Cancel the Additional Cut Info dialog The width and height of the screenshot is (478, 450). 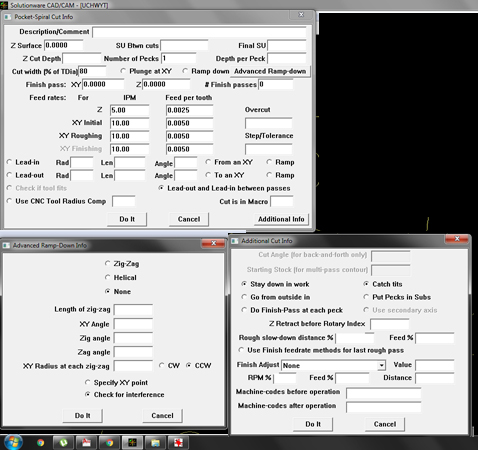click(x=385, y=424)
